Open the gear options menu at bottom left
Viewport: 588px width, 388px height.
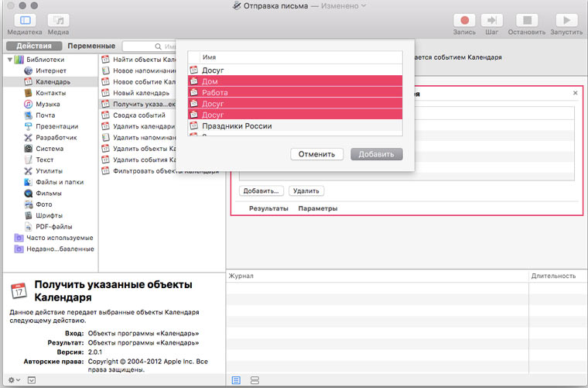(13, 380)
